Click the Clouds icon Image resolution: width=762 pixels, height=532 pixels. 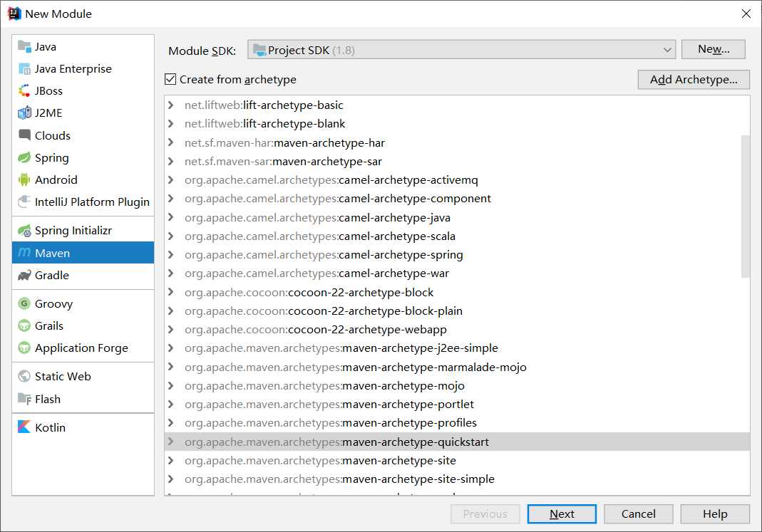(24, 135)
